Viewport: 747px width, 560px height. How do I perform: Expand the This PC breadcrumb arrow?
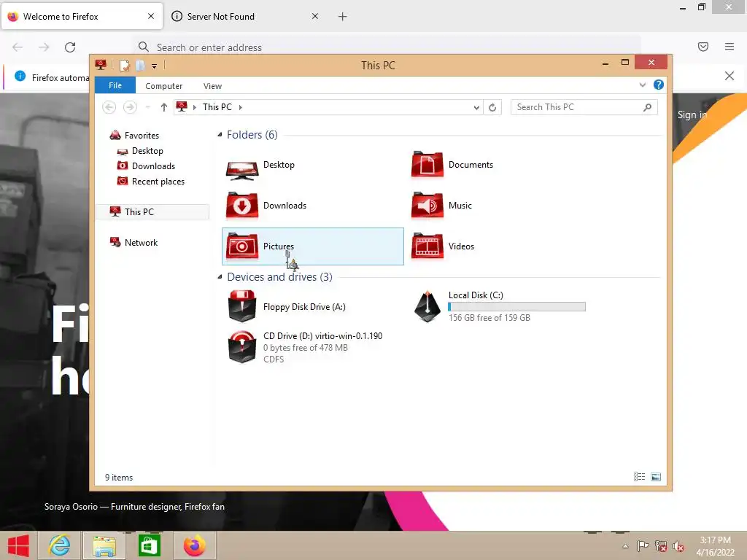point(241,108)
